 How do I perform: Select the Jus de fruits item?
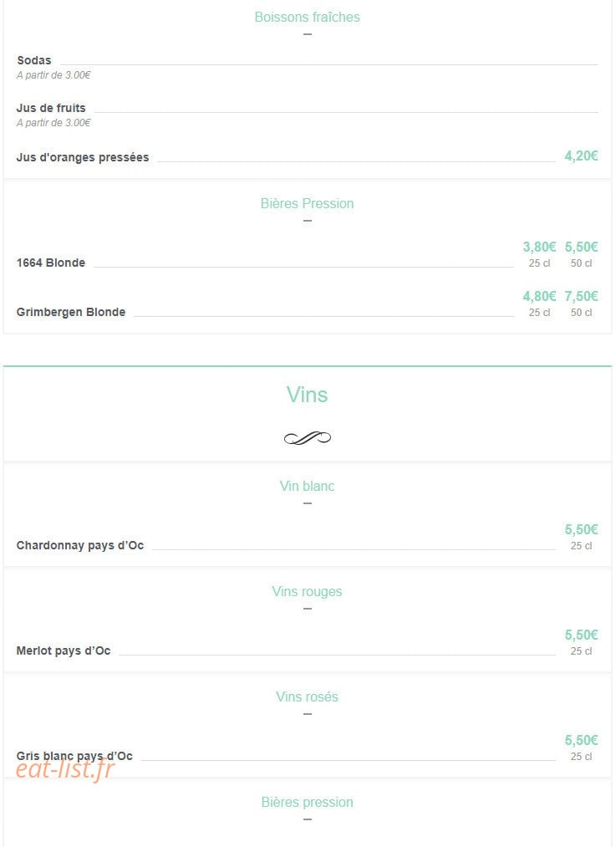(x=51, y=108)
